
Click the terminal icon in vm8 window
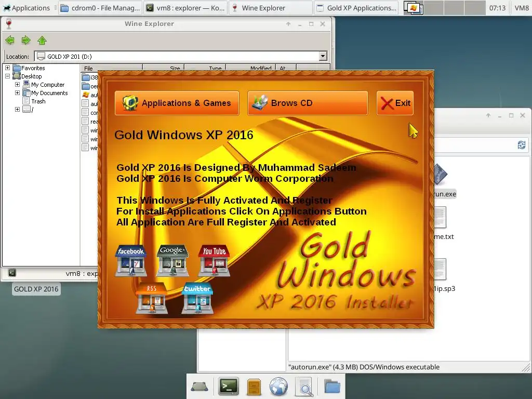(12, 272)
